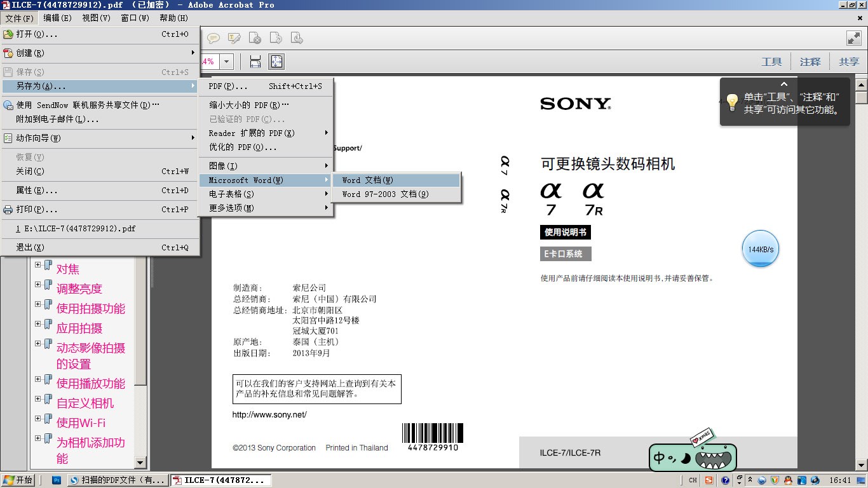Screen dimensions: 868x488
Task: Click document scrollbar up arrow
Action: [862, 84]
